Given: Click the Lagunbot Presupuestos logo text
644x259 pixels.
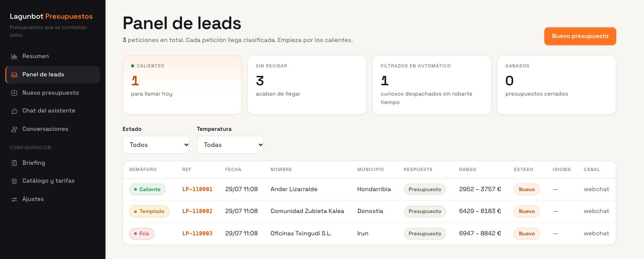Looking at the screenshot, I should coord(51,17).
